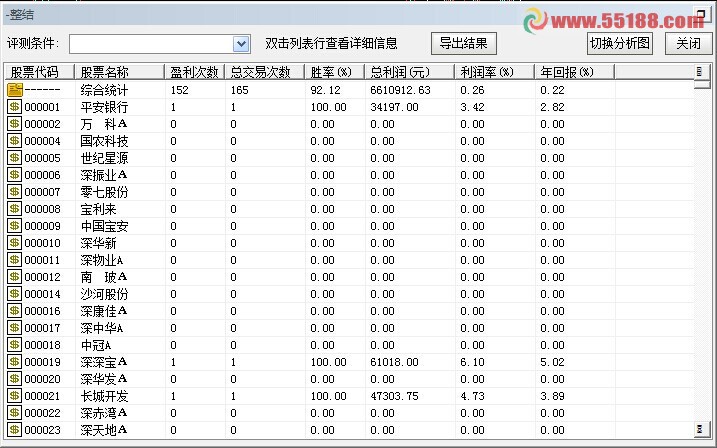
Task: Select the stock icon beside 000004
Action: pos(15,141)
